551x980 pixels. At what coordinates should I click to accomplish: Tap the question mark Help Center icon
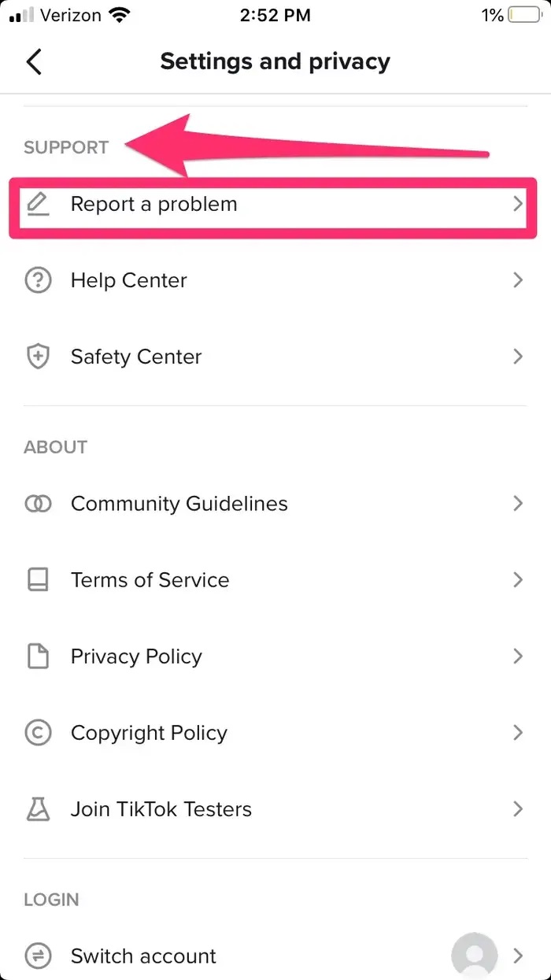[38, 280]
